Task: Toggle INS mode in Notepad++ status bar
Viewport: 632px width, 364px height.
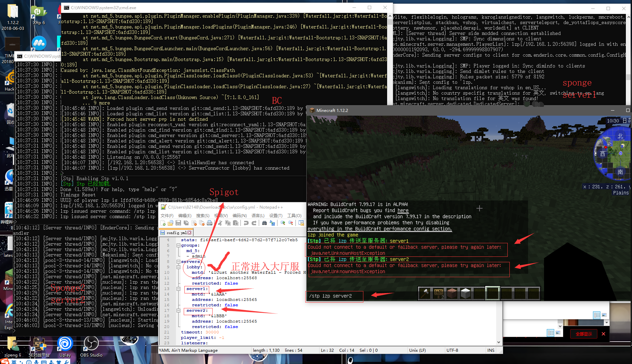Action: [x=491, y=350]
